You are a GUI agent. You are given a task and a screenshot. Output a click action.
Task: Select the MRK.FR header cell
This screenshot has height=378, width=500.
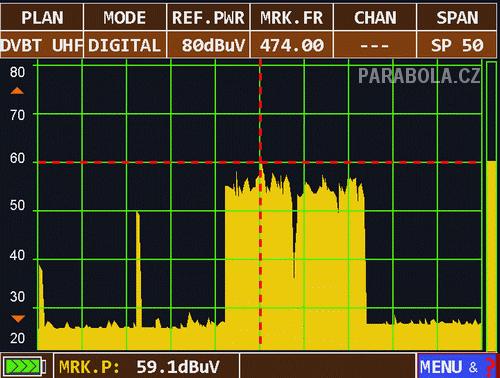pos(292,17)
